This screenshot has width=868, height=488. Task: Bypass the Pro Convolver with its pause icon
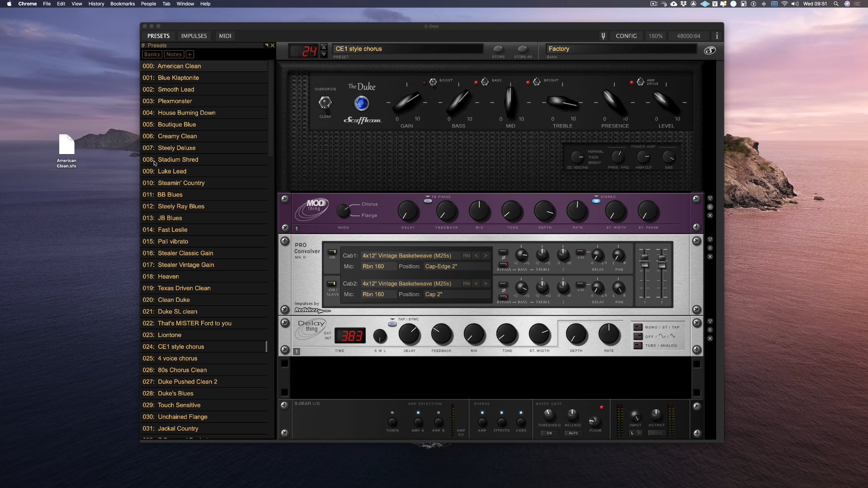[710, 248]
